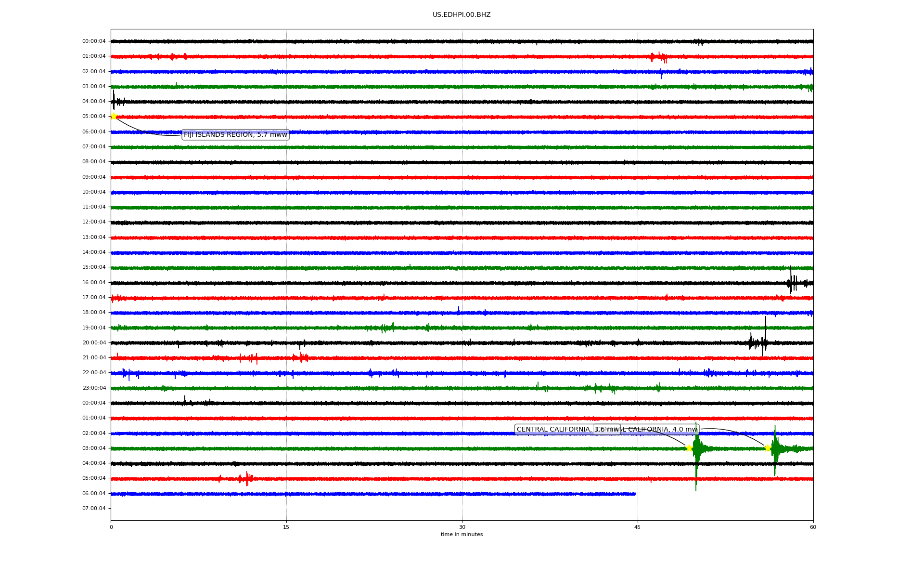Click the 45 minute x-axis tick label
The width and height of the screenshot is (924, 578).
click(x=637, y=527)
